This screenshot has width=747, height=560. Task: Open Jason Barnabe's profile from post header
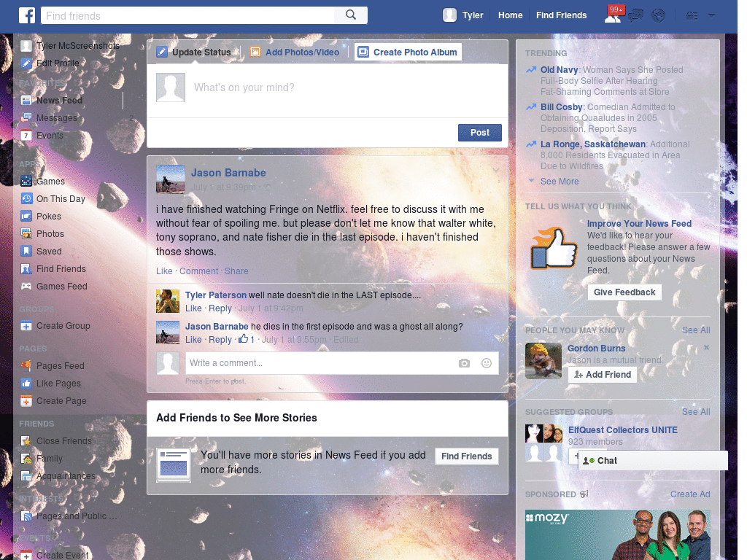coord(228,173)
